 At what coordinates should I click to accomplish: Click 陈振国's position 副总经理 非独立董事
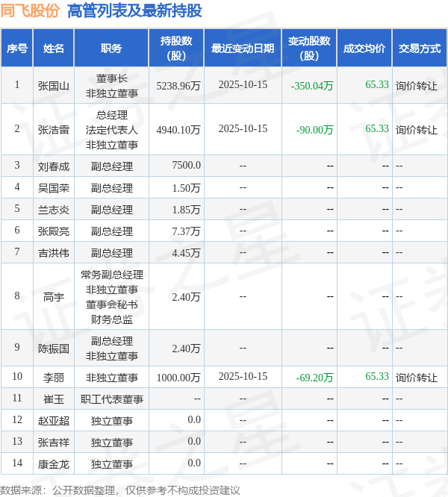(111, 348)
